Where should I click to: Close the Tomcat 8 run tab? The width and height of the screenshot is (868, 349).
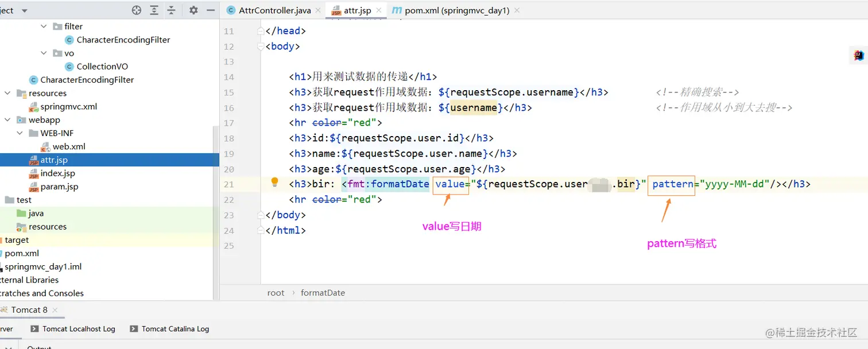pyautogui.click(x=55, y=310)
